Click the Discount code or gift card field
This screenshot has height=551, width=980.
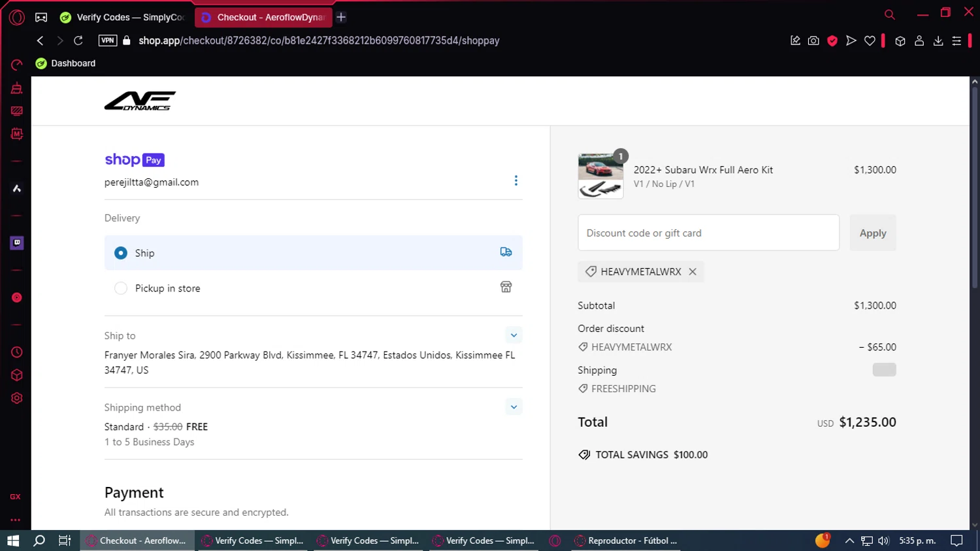709,233
